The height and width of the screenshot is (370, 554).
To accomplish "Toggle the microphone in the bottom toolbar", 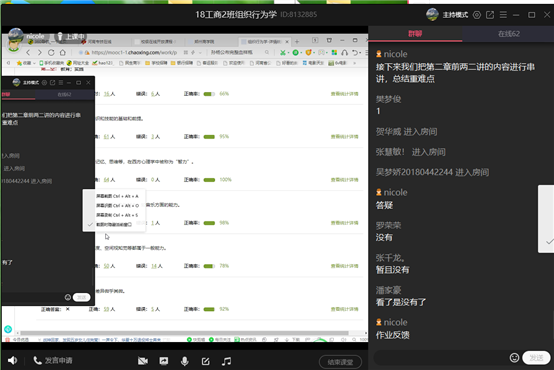I will click(184, 361).
